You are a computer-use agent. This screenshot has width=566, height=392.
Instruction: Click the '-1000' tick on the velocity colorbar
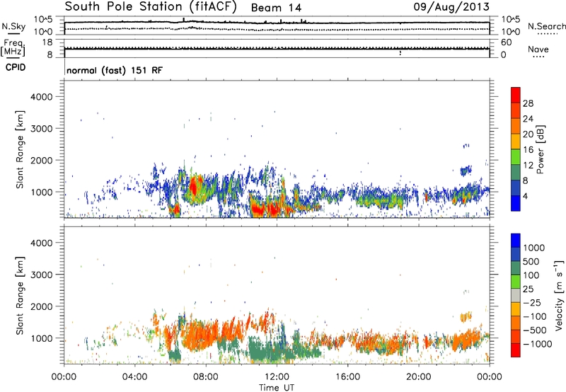point(538,344)
